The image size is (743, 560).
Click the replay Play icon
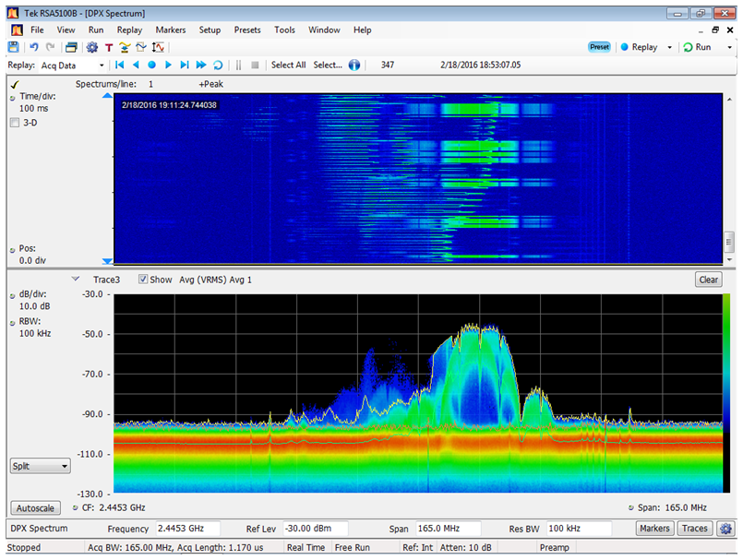[x=168, y=65]
